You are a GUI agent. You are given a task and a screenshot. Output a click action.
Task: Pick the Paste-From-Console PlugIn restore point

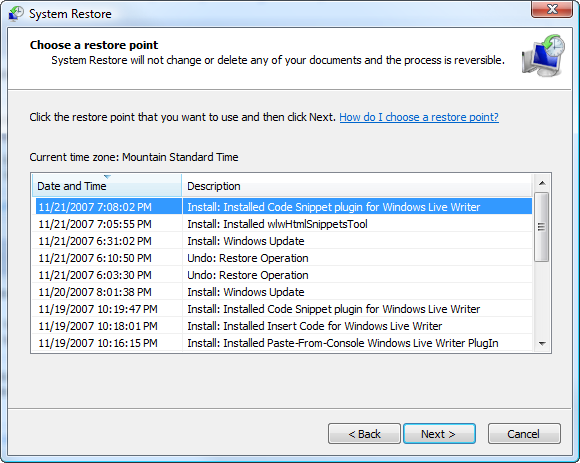point(282,343)
